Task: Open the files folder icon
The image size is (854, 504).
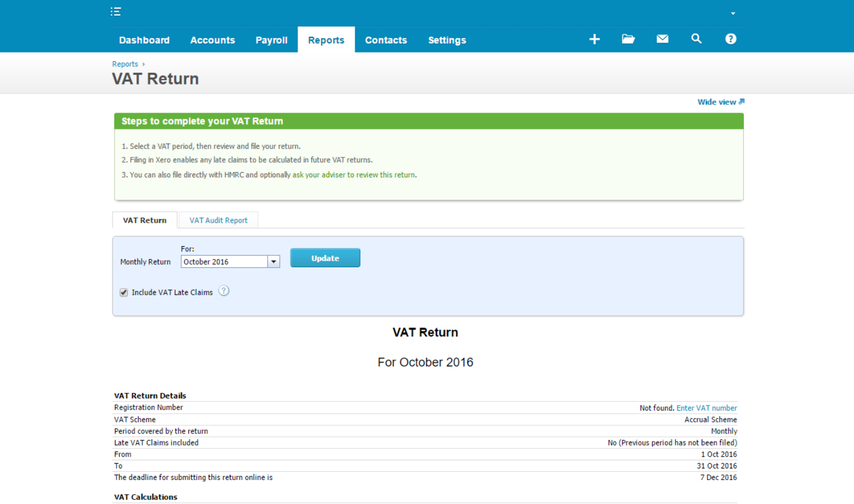Action: pos(628,39)
